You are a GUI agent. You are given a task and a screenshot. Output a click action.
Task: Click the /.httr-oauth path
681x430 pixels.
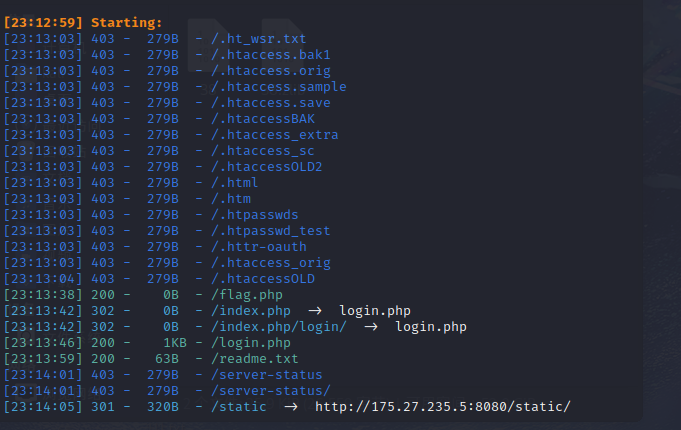(x=259, y=247)
